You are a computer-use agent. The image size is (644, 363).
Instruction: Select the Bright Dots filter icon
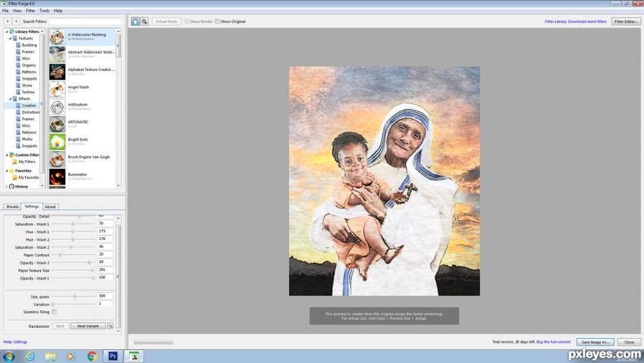[57, 142]
